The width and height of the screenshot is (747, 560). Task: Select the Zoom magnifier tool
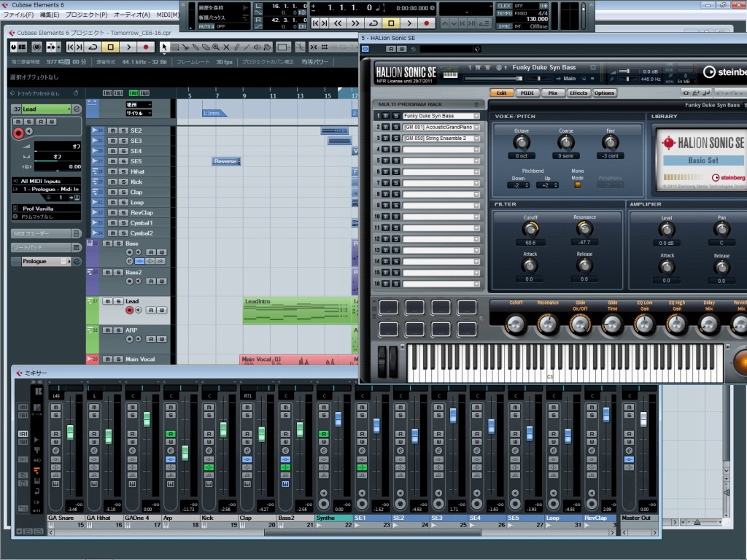(216, 47)
